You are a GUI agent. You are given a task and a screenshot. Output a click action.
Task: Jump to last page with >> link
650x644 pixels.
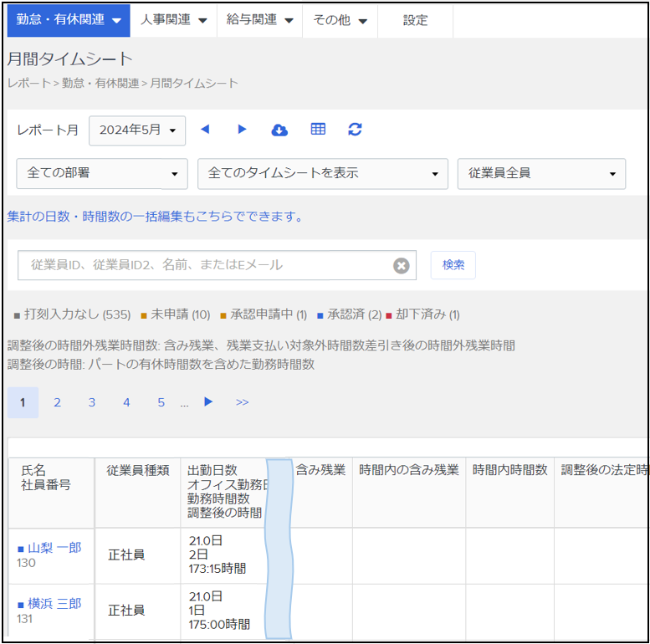(242, 402)
